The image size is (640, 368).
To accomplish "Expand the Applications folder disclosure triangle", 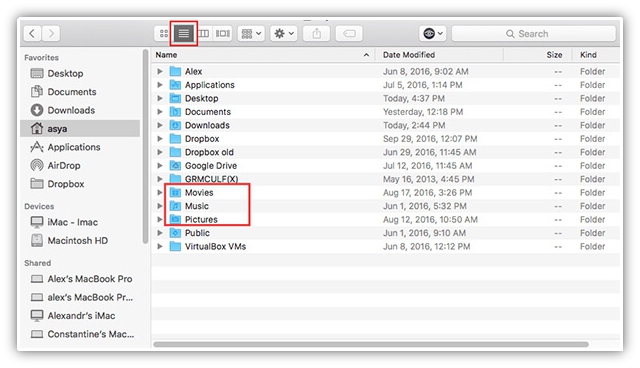I will (x=160, y=85).
